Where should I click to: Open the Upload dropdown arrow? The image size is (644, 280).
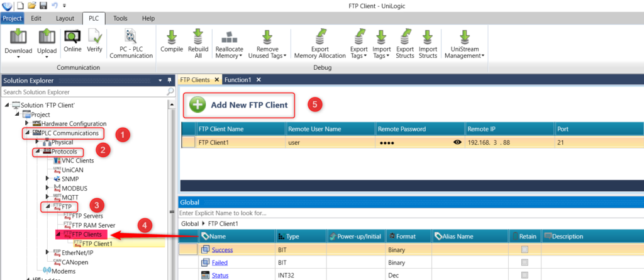(x=47, y=57)
